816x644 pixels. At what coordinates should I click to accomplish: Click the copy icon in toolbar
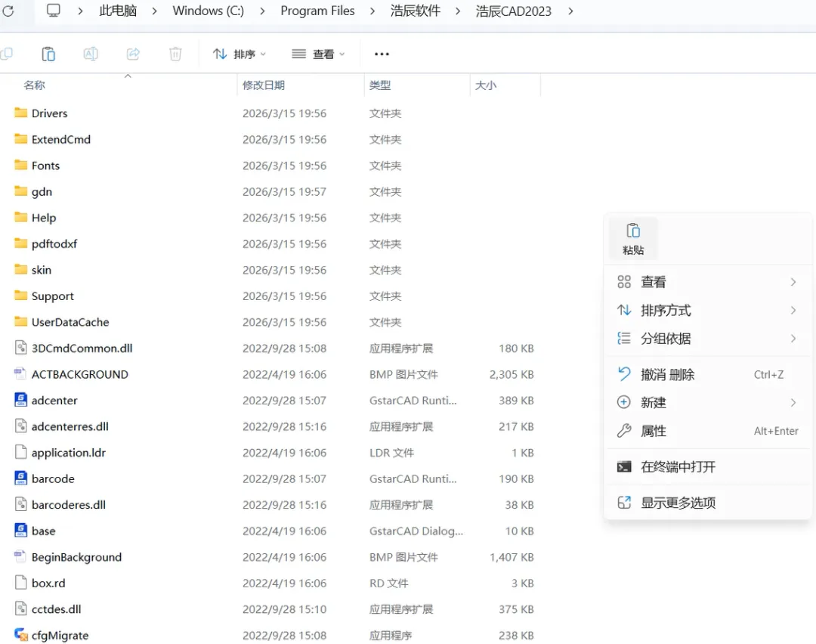tap(6, 54)
